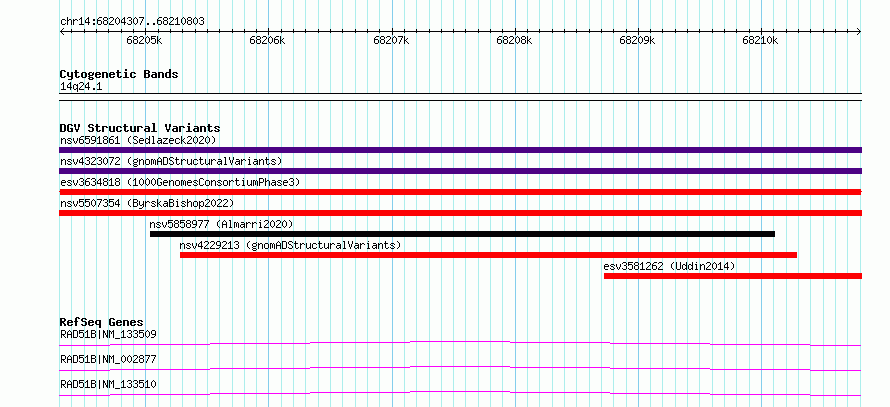890x407 pixels.
Task: Click the RAD51B|NM_002877 transcript label
Action: pos(108,359)
